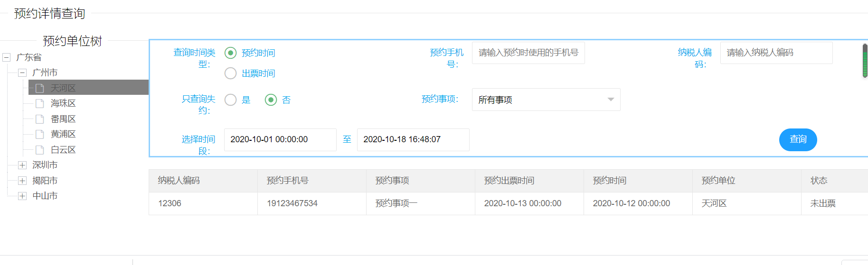Image resolution: width=868 pixels, height=265 pixels.
Task: Click the 深圳市 tree label
Action: click(x=45, y=165)
